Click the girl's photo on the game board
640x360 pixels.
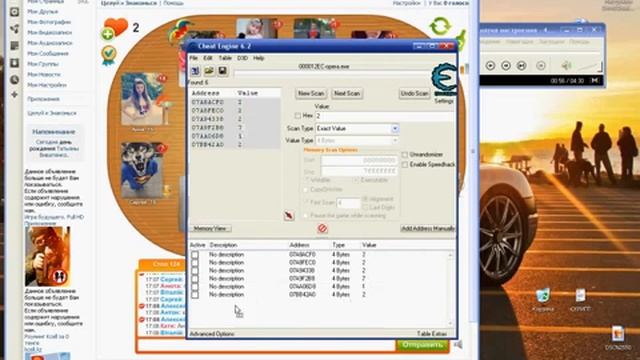(x=142, y=99)
